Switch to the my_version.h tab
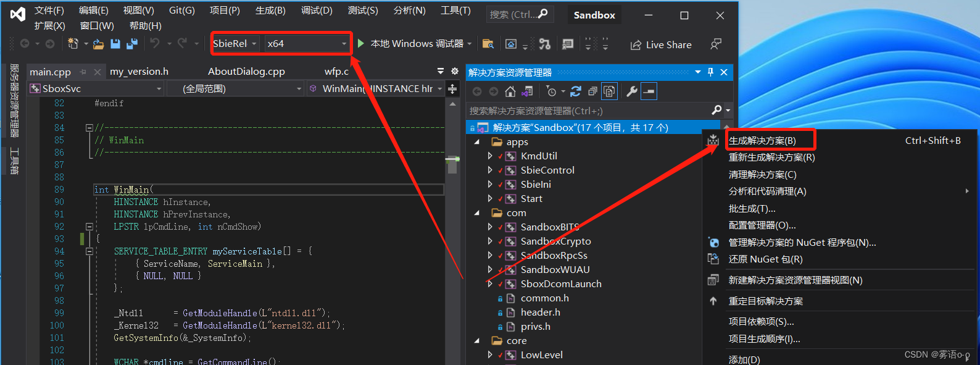The image size is (980, 365). (x=139, y=72)
